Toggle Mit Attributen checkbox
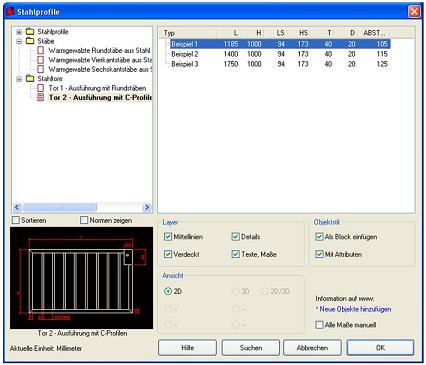The height and width of the screenshot is (365, 426). click(319, 254)
